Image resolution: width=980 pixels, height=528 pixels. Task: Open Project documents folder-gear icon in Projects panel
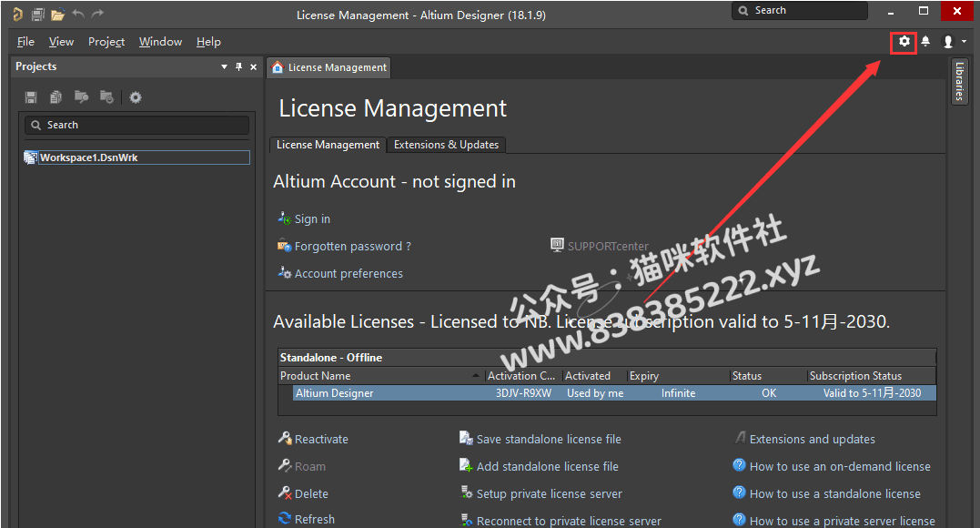tap(106, 97)
